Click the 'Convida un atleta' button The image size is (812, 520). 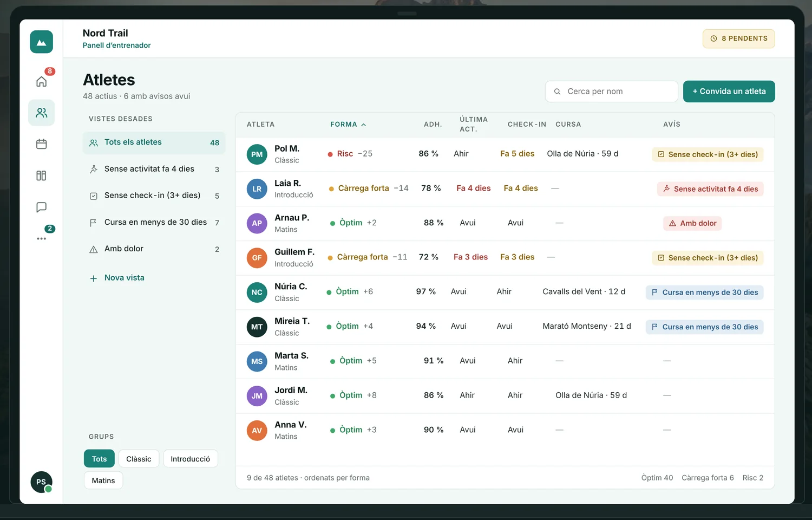(x=729, y=92)
